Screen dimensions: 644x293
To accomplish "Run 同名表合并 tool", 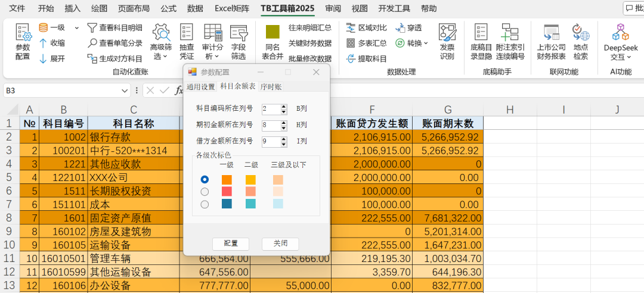I will point(273,42).
